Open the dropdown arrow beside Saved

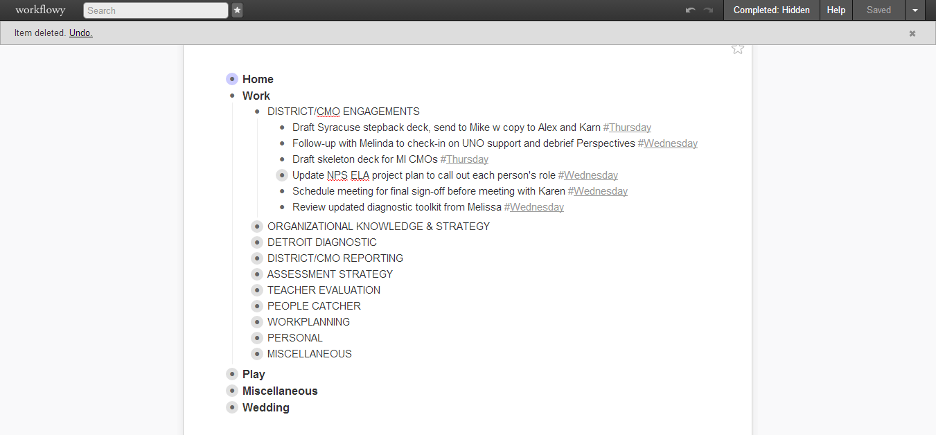click(x=915, y=10)
